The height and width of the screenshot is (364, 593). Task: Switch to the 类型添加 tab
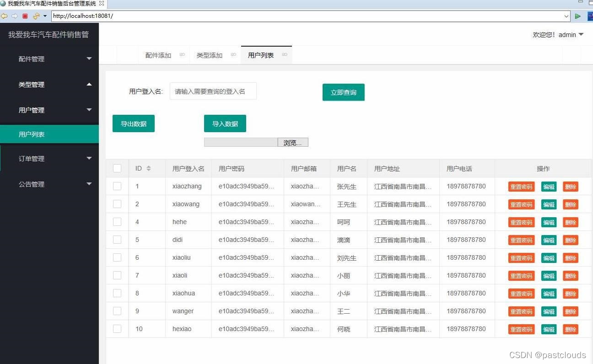point(210,54)
